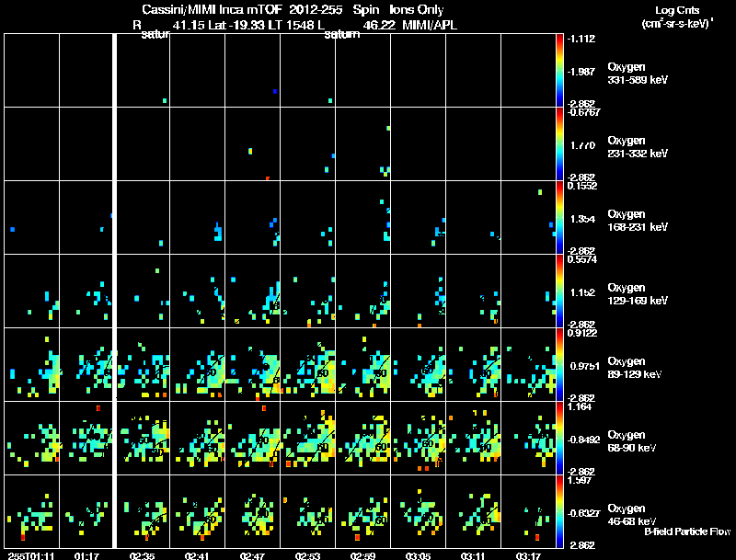Click the color scale beside Oxygen 89-129 keV
Viewport: 736px width, 560px height.
(559, 364)
